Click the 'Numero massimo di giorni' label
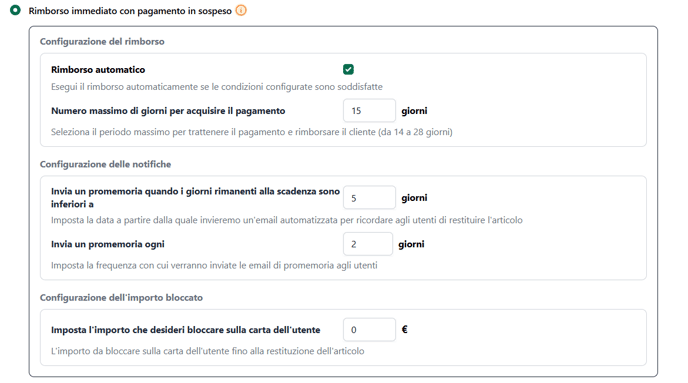 [168, 111]
